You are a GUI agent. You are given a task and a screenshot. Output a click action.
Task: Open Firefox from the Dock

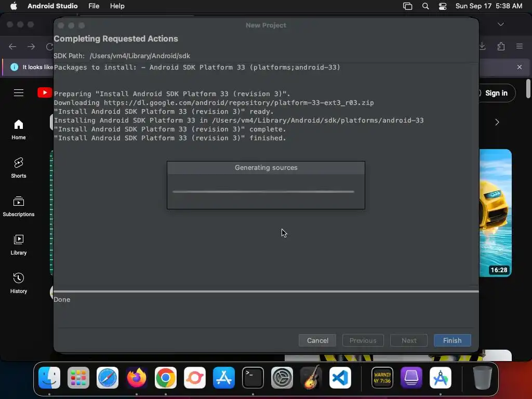[x=137, y=378]
